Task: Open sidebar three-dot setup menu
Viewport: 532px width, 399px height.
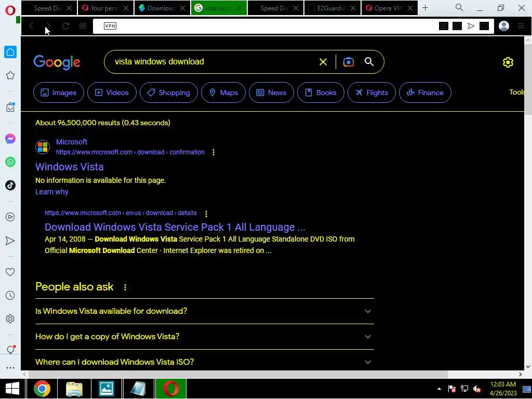Action: click(10, 368)
